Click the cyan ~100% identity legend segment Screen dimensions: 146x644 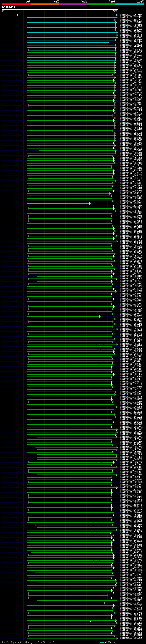(x=130, y=4)
